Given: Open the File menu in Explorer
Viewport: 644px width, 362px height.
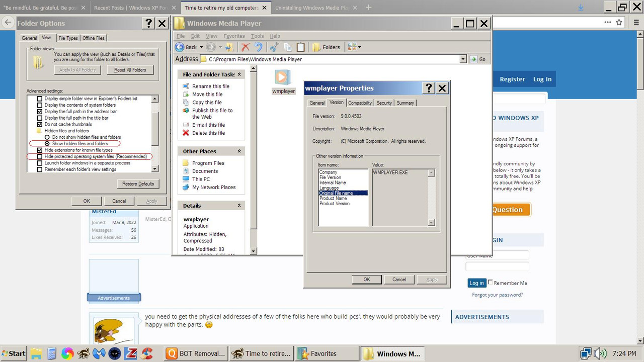Looking at the screenshot, I should click(181, 36).
